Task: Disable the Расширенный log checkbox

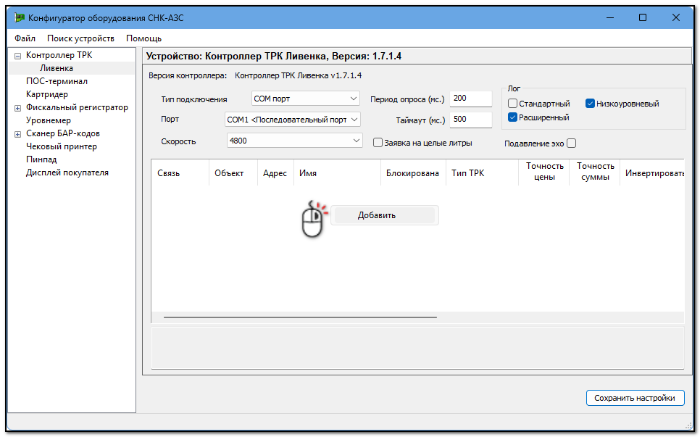Action: 512,117
